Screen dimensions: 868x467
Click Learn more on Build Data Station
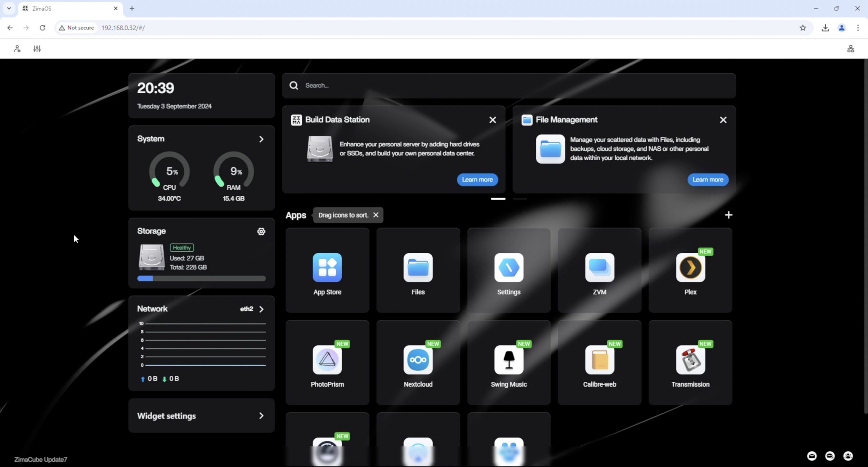click(477, 180)
